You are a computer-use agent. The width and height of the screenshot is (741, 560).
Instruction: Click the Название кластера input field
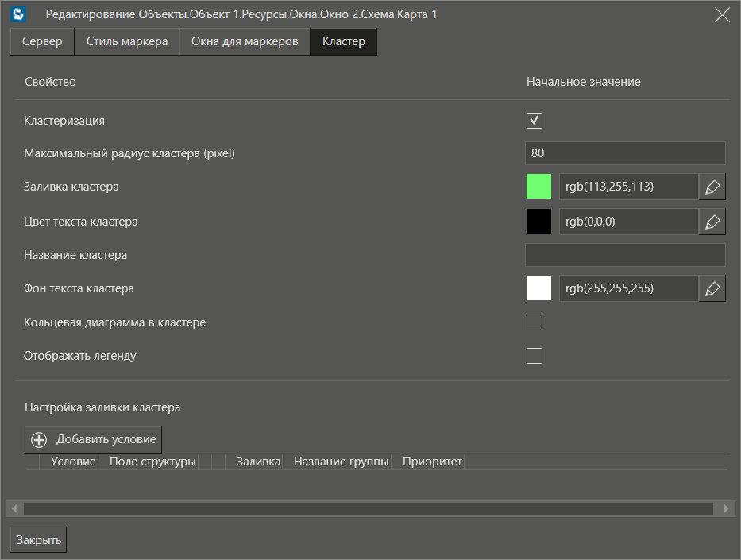point(625,255)
